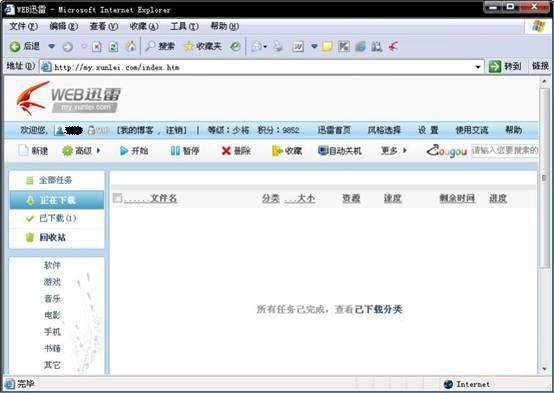554x393 pixels.
Task: Click the Internet zone globe in status bar
Action: pyautogui.click(x=448, y=384)
